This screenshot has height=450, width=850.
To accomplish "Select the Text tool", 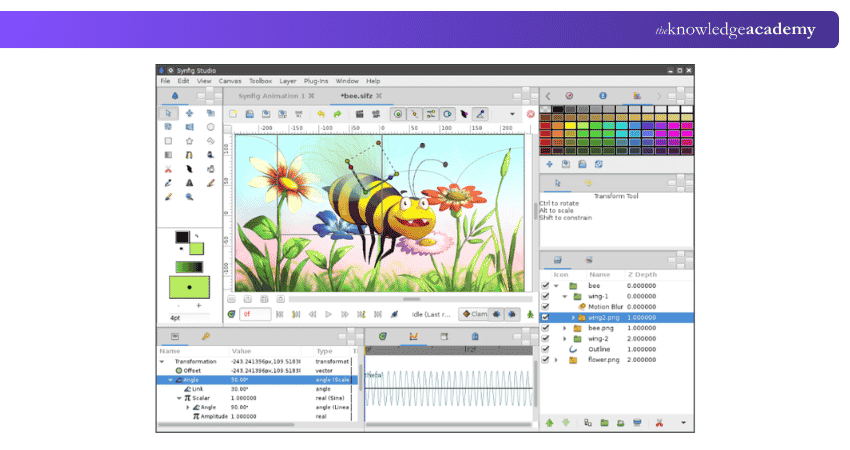I will pyautogui.click(x=189, y=183).
